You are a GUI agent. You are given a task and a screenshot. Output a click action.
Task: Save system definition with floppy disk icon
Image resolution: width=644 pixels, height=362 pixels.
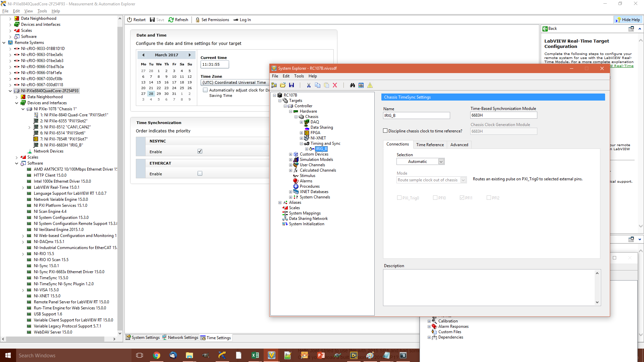click(291, 85)
